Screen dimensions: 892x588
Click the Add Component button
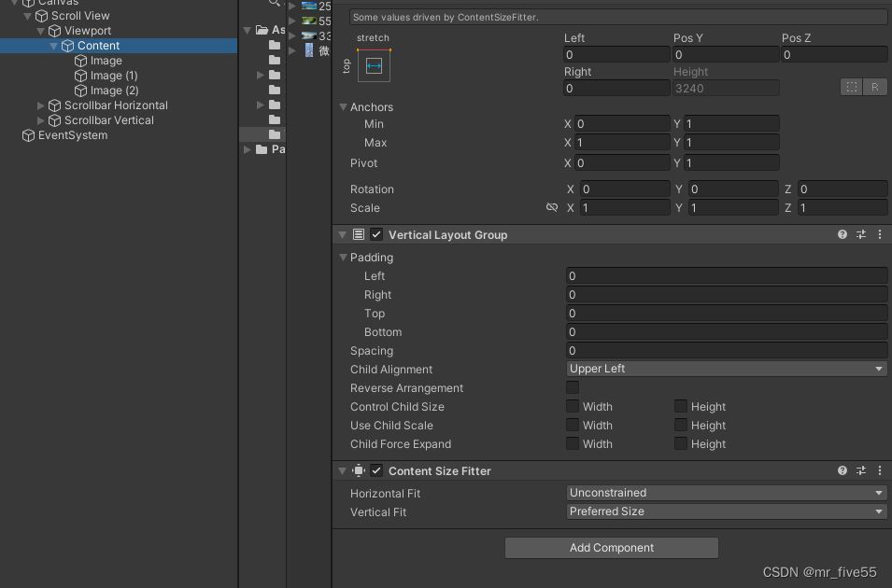tap(611, 547)
